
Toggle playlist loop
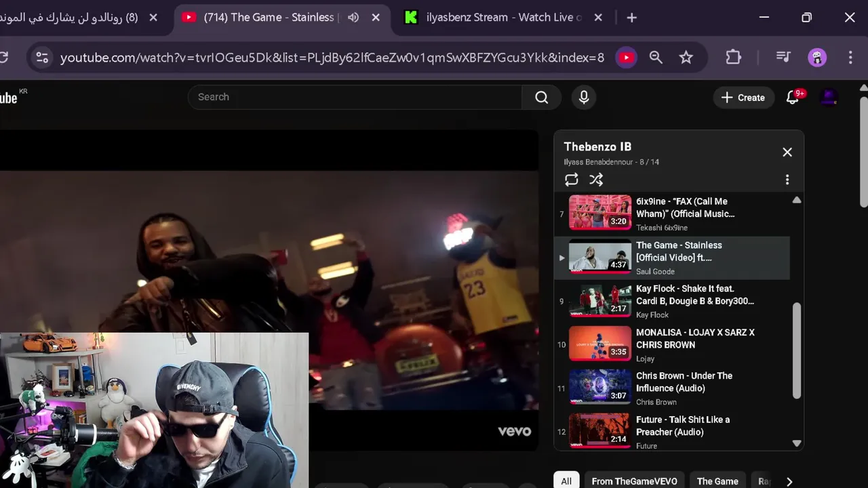[572, 180]
